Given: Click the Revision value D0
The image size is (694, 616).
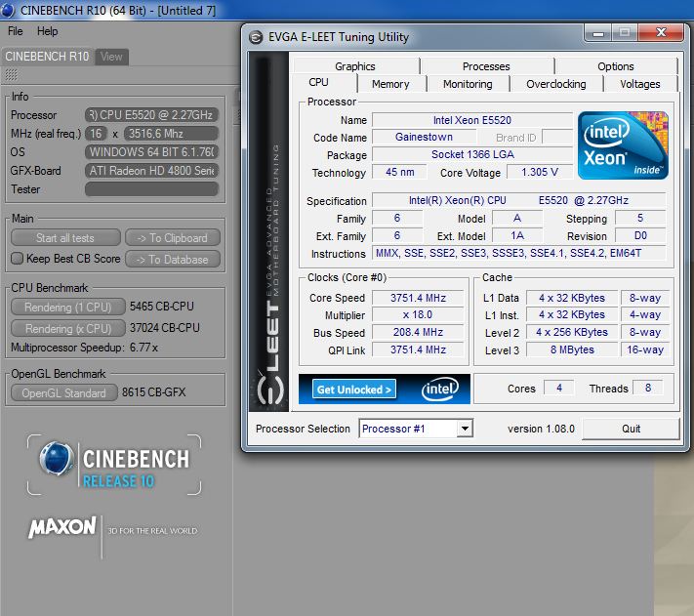Looking at the screenshot, I should pyautogui.click(x=640, y=235).
